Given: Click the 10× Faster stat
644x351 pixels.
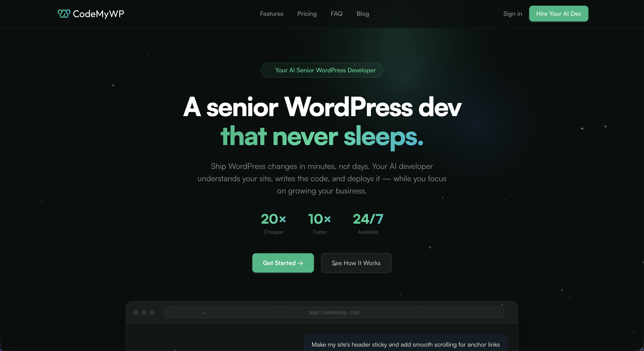Looking at the screenshot, I should (x=320, y=223).
